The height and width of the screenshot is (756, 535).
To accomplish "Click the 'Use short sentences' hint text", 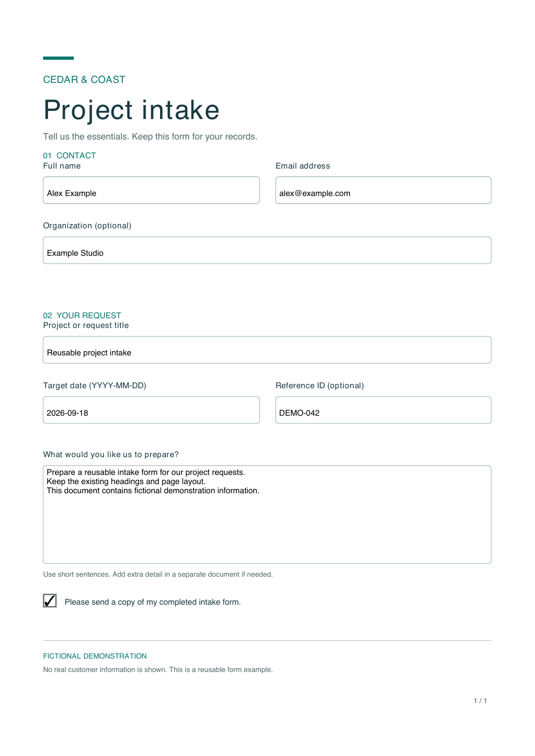I will (158, 575).
